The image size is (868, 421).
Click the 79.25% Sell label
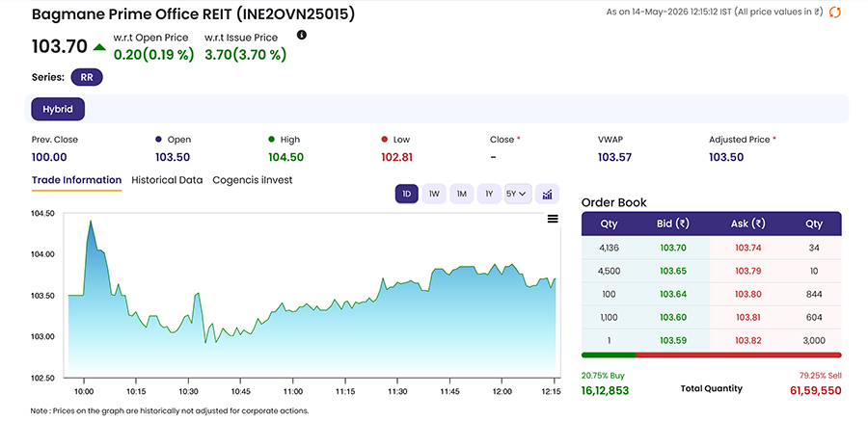[821, 376]
